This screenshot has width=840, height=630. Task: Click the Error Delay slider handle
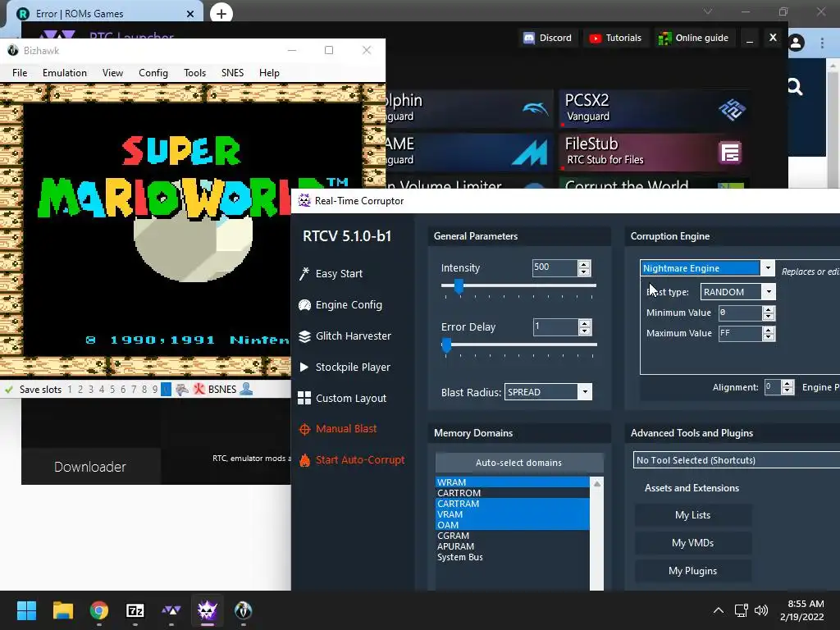(x=446, y=345)
